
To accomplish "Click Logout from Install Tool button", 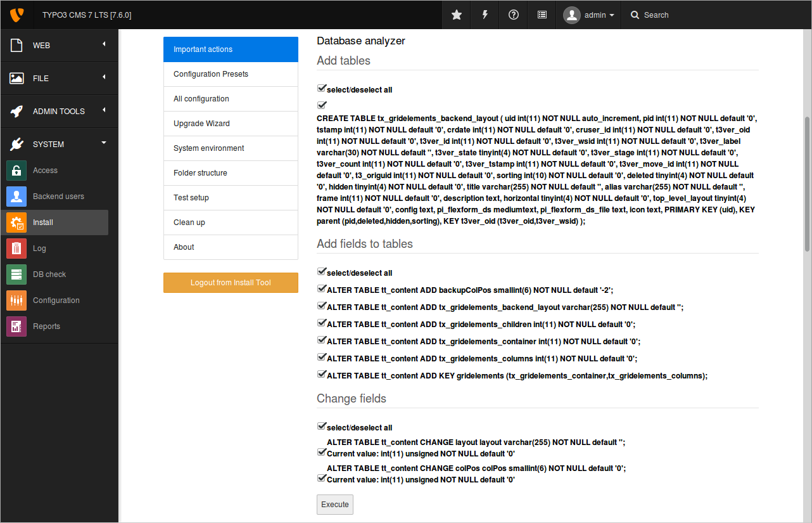I will pos(231,283).
